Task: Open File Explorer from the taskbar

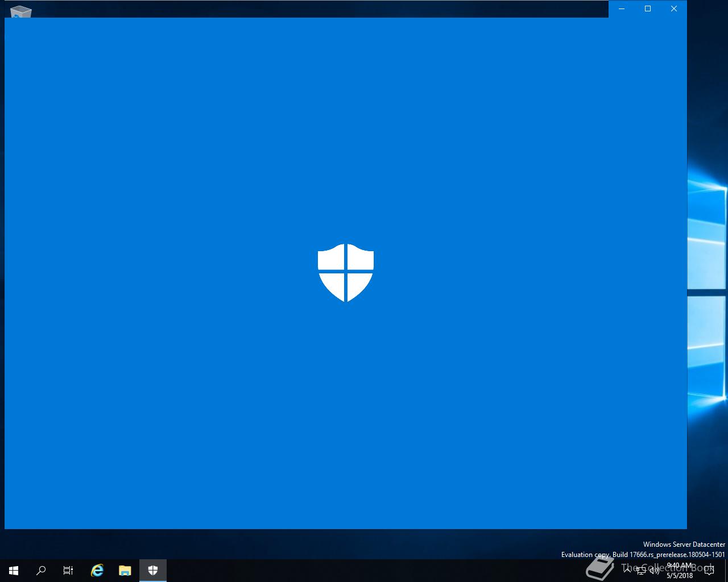Action: [125, 571]
